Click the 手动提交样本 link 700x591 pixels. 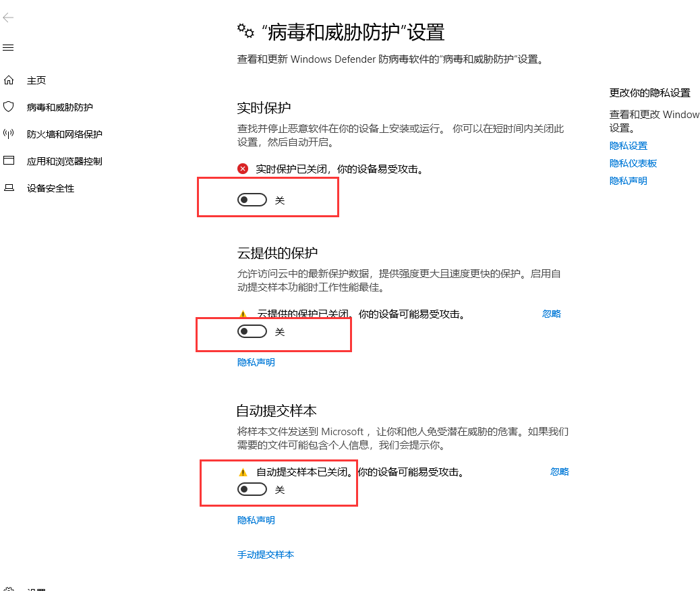265,555
